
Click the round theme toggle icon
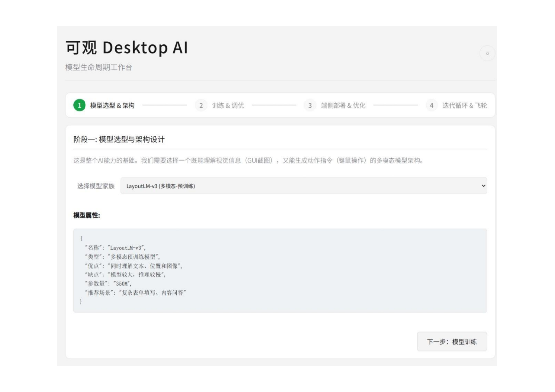487,53
